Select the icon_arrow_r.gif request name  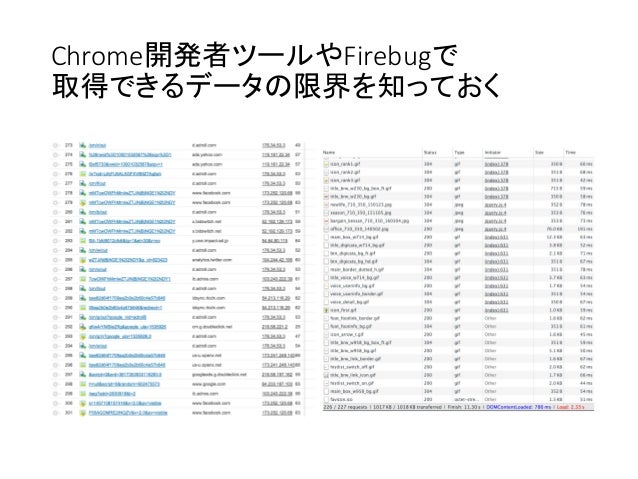pos(347,335)
